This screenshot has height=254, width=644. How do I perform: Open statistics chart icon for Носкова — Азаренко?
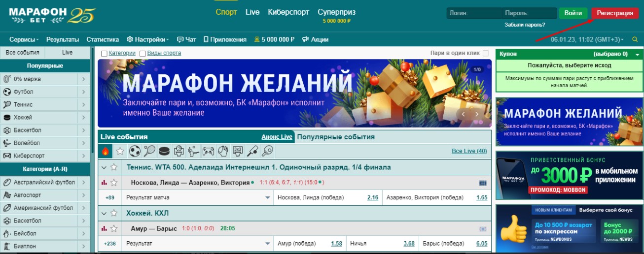point(104,183)
